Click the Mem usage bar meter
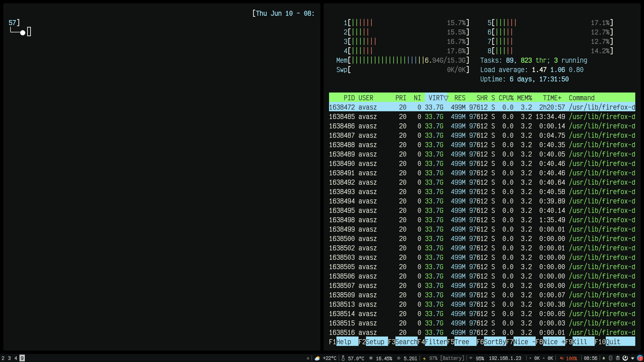 click(402, 60)
